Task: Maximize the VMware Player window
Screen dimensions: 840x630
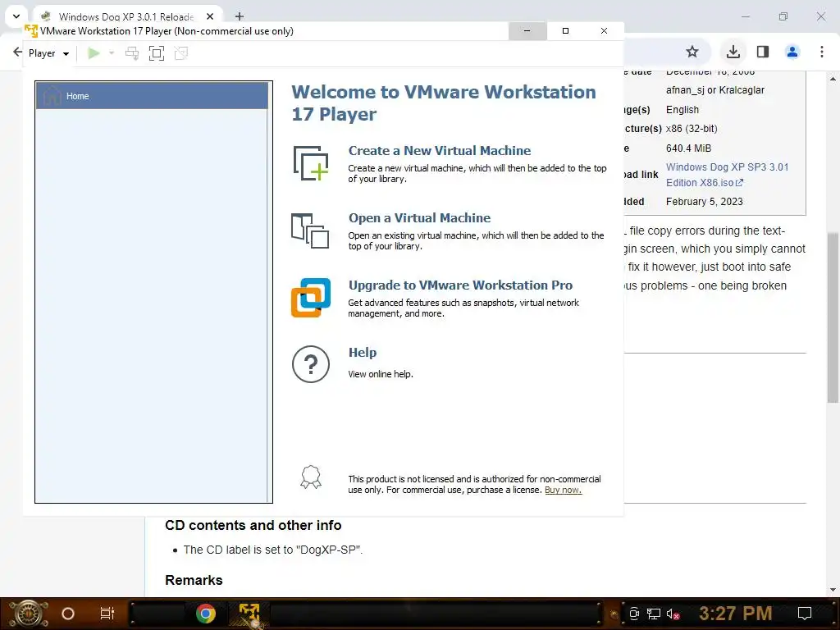Action: point(565,31)
